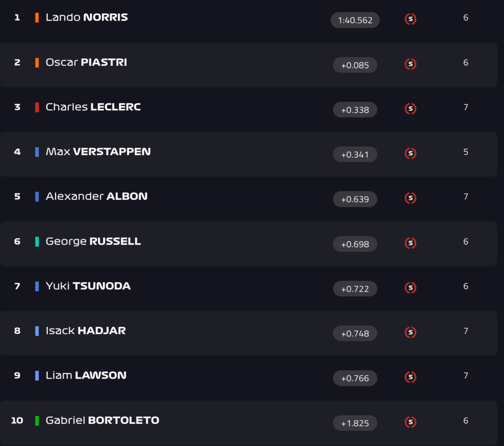Click soft tyre icon in Russell row
The image size is (504, 446).
tap(410, 243)
